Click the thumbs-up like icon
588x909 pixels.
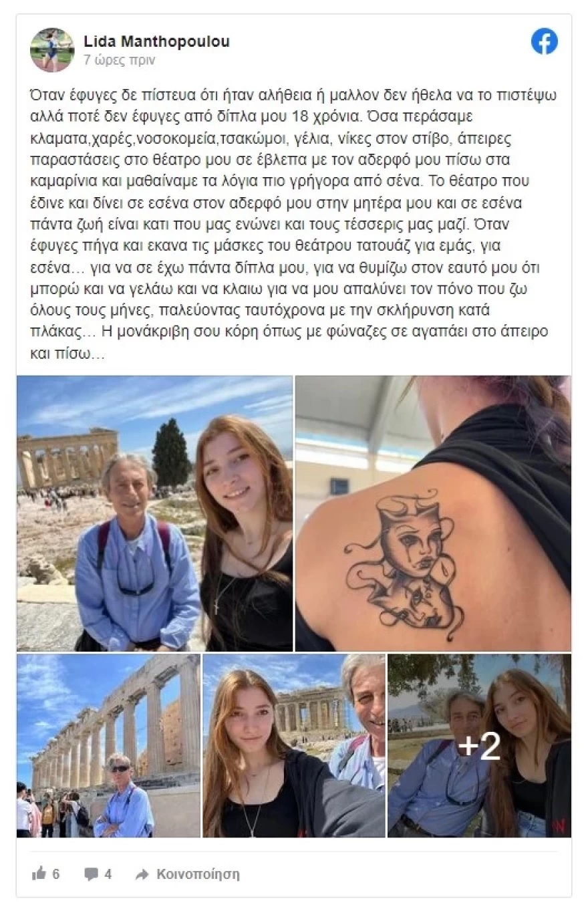(x=39, y=874)
